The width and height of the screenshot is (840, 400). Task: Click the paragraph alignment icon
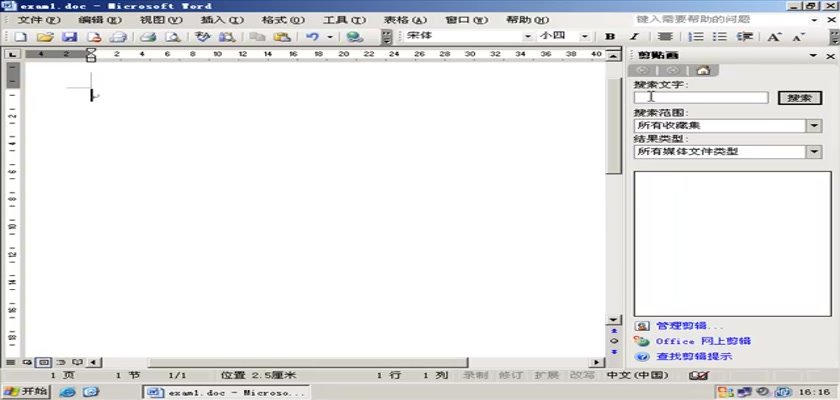(x=665, y=36)
